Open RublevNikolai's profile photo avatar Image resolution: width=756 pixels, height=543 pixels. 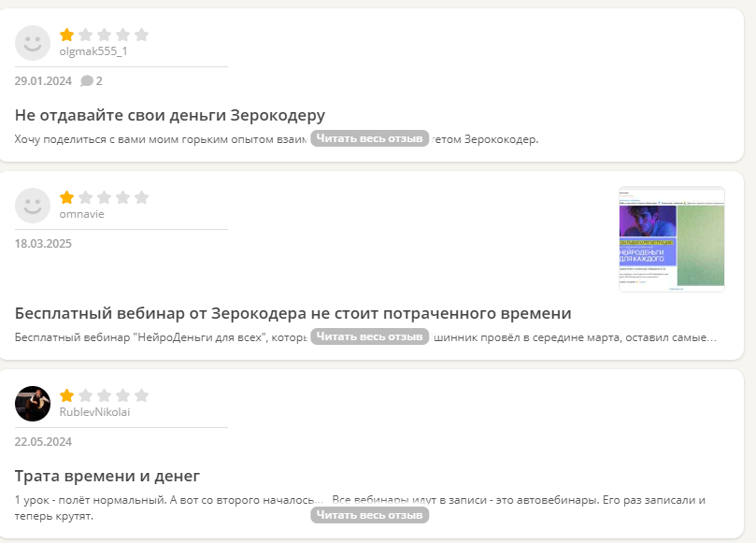point(33,404)
